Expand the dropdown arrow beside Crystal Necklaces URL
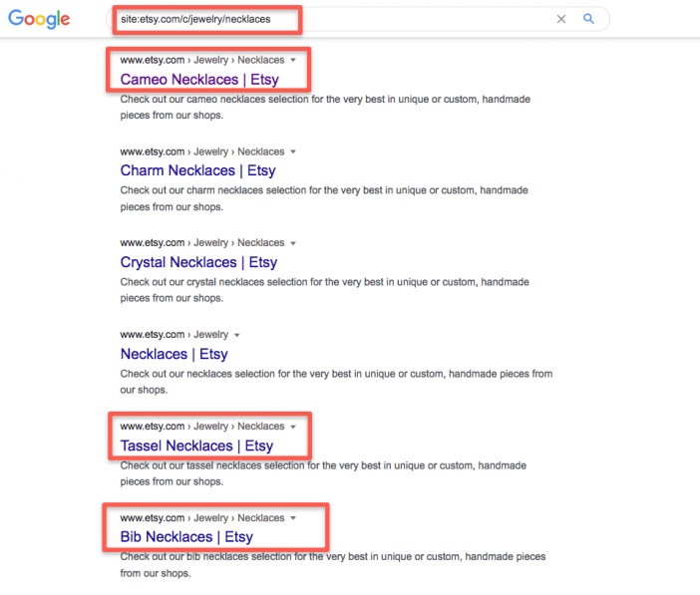 click(293, 244)
